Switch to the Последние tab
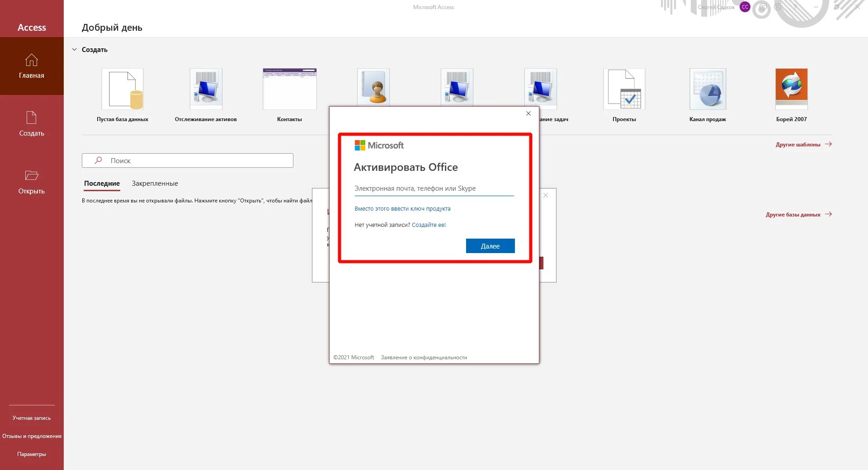Image resolution: width=868 pixels, height=470 pixels. (x=102, y=183)
